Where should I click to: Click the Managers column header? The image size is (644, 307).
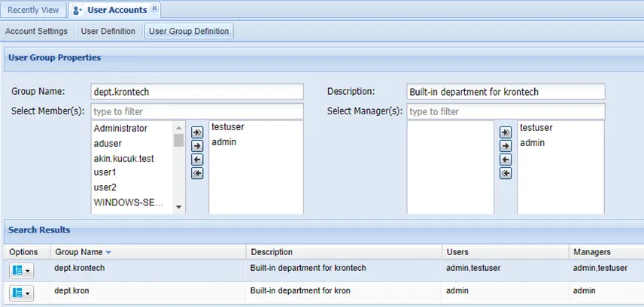click(606, 252)
